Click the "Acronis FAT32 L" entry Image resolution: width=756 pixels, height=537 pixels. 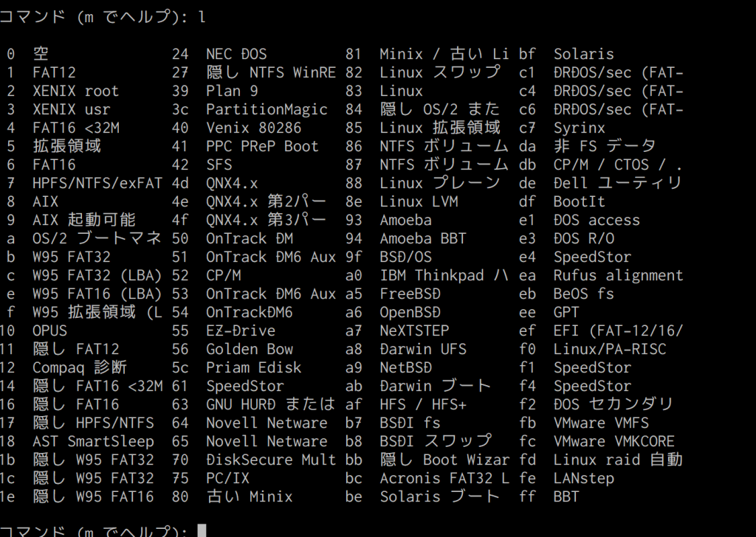(x=444, y=478)
